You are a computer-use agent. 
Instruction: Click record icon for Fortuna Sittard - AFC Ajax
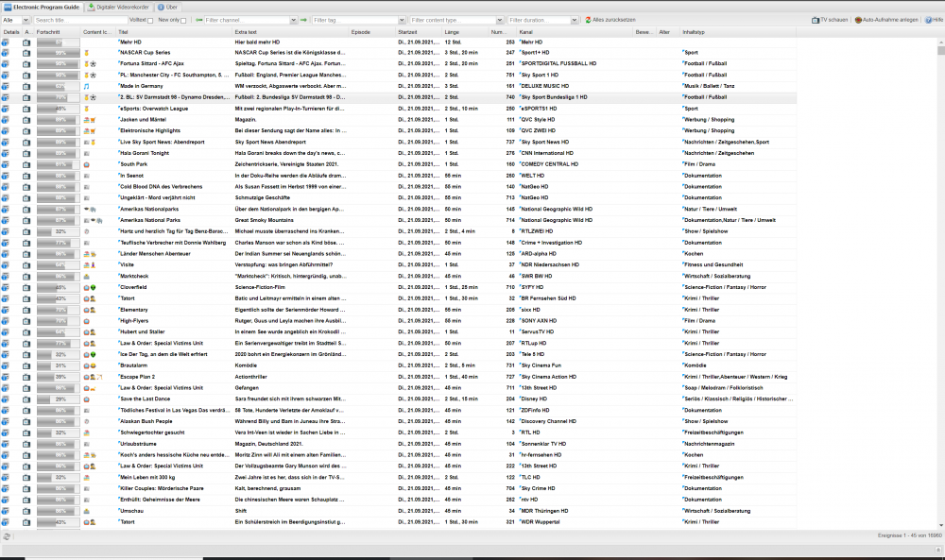(x=26, y=64)
